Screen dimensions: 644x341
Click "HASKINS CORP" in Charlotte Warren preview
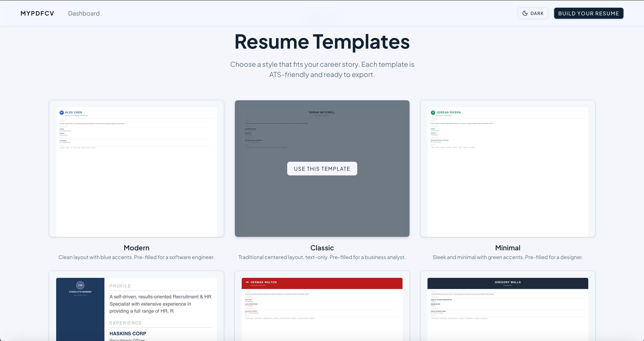click(x=128, y=334)
